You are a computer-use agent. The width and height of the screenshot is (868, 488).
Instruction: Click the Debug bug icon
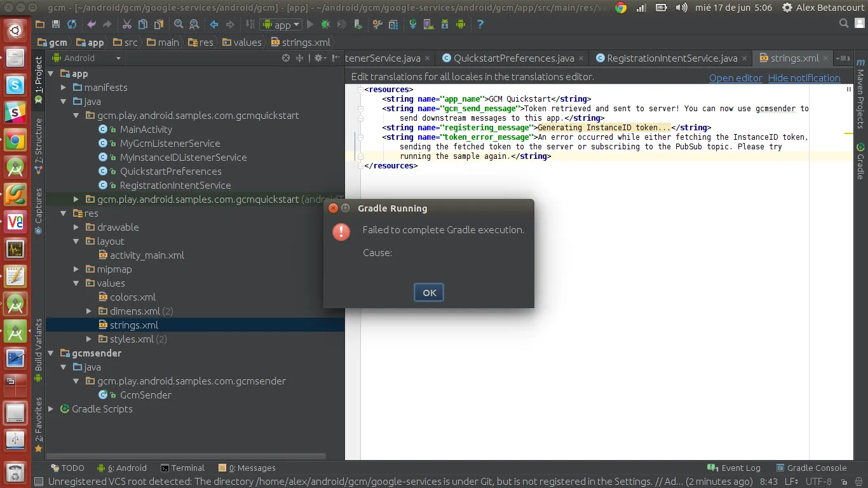pyautogui.click(x=326, y=25)
